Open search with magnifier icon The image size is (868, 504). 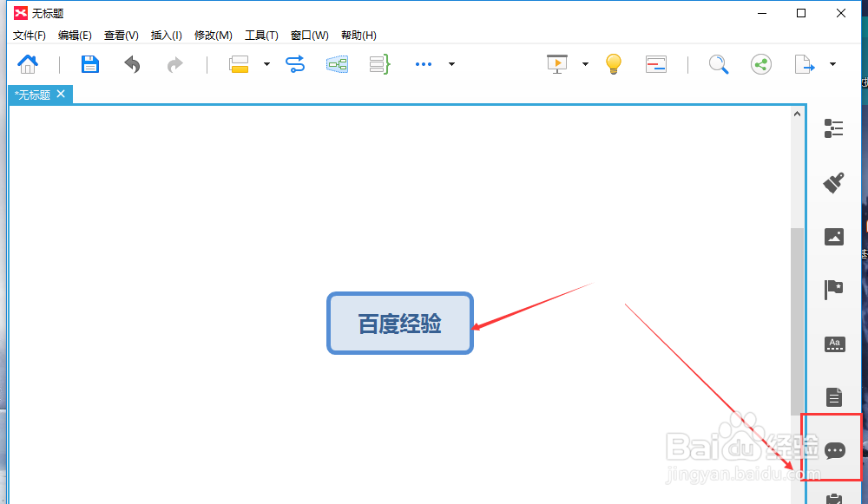point(719,64)
